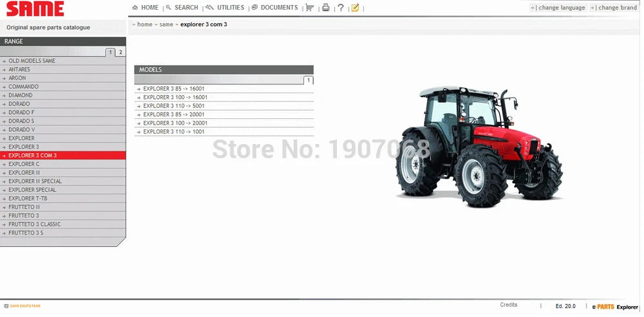Select EXPLORER C range entry
The image size is (644, 317).
63,164
